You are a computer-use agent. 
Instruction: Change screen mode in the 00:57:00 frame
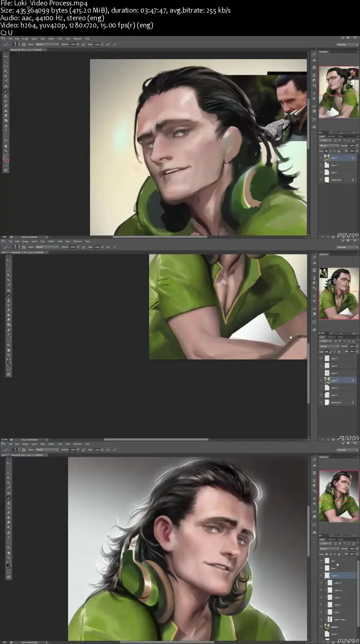(6, 170)
